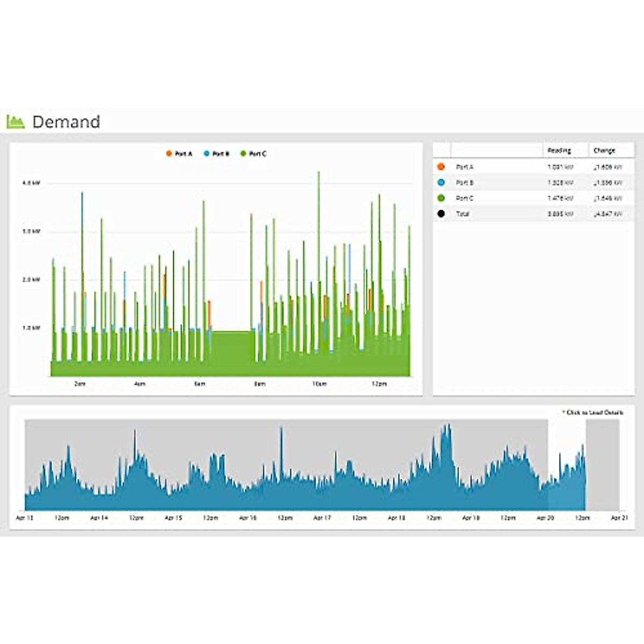Click the orange Port A dot in table
The image size is (644, 644).
(441, 167)
